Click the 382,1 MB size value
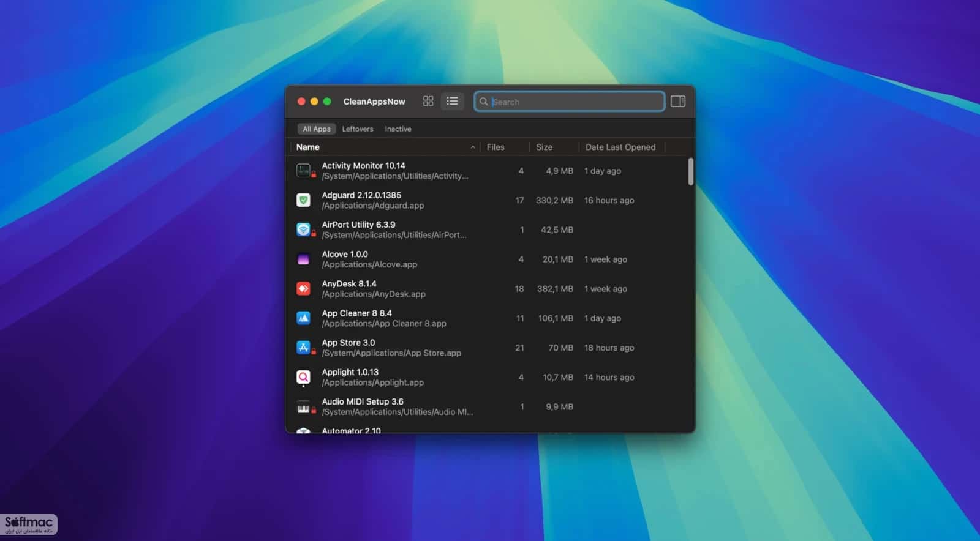This screenshot has width=980, height=541. pyautogui.click(x=555, y=288)
